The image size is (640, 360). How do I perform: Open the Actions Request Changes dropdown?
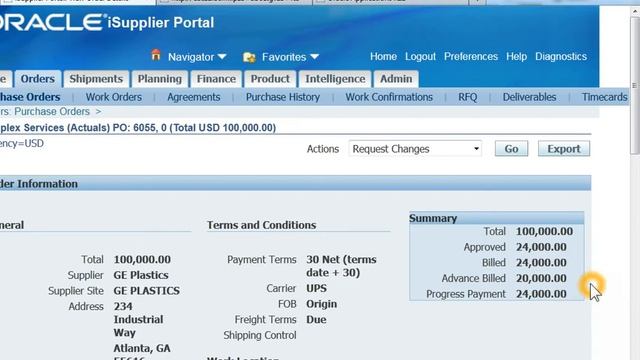415,149
